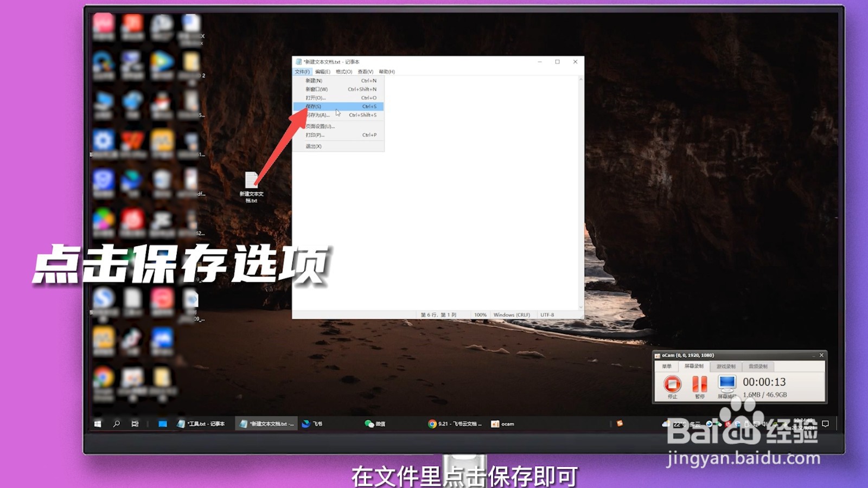
Task: Click the weather 22°C 多云 tray item
Action: coord(682,424)
